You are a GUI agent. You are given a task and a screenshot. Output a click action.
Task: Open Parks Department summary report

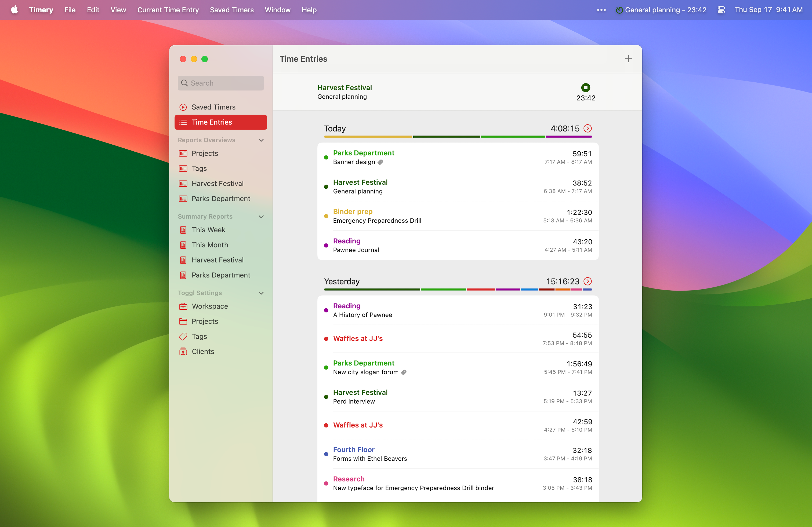point(220,275)
